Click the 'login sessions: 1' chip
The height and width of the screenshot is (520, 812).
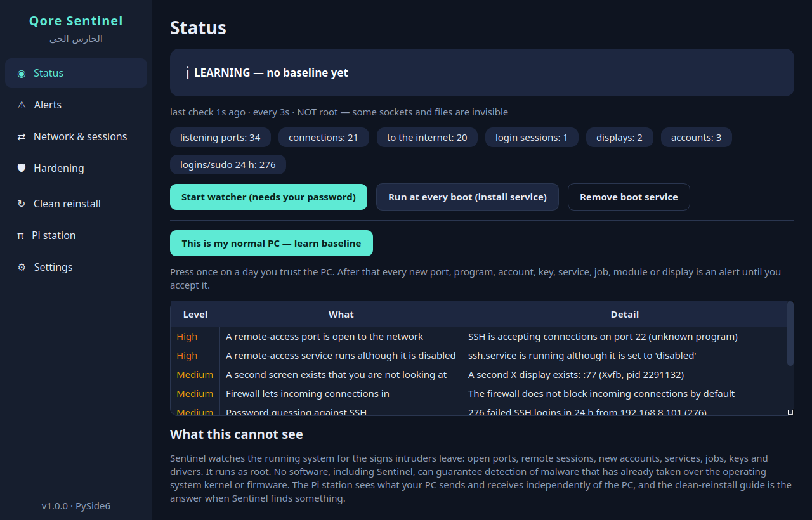click(x=532, y=138)
